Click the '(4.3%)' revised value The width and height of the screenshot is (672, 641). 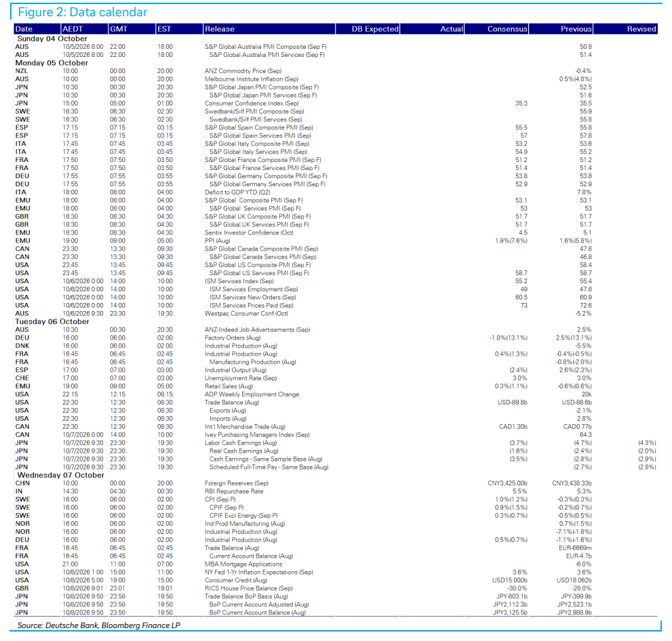647,442
